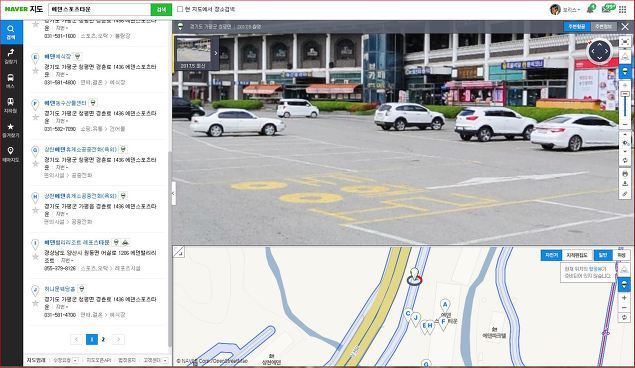Toggle favorite star for result H

click(36, 211)
